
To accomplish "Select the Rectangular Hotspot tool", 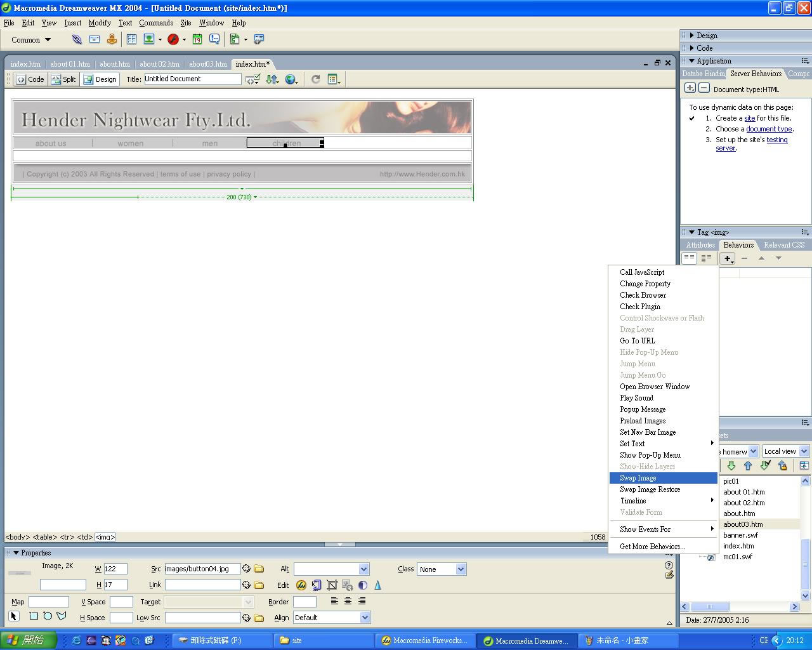I will [x=34, y=616].
